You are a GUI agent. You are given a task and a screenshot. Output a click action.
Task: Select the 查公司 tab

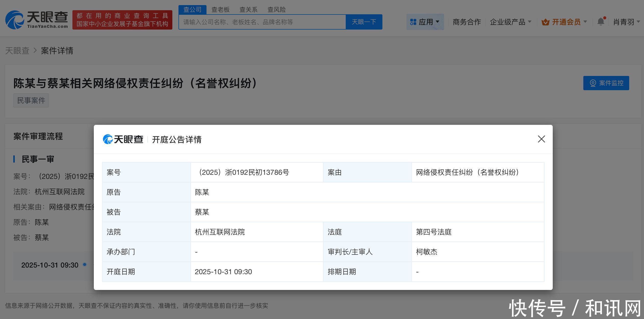pyautogui.click(x=192, y=10)
